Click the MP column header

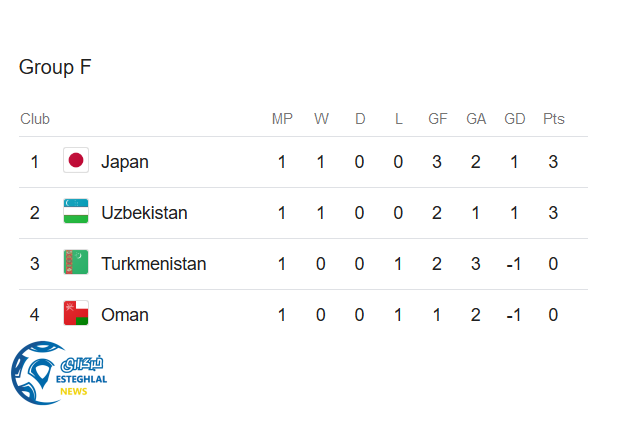[x=282, y=119]
